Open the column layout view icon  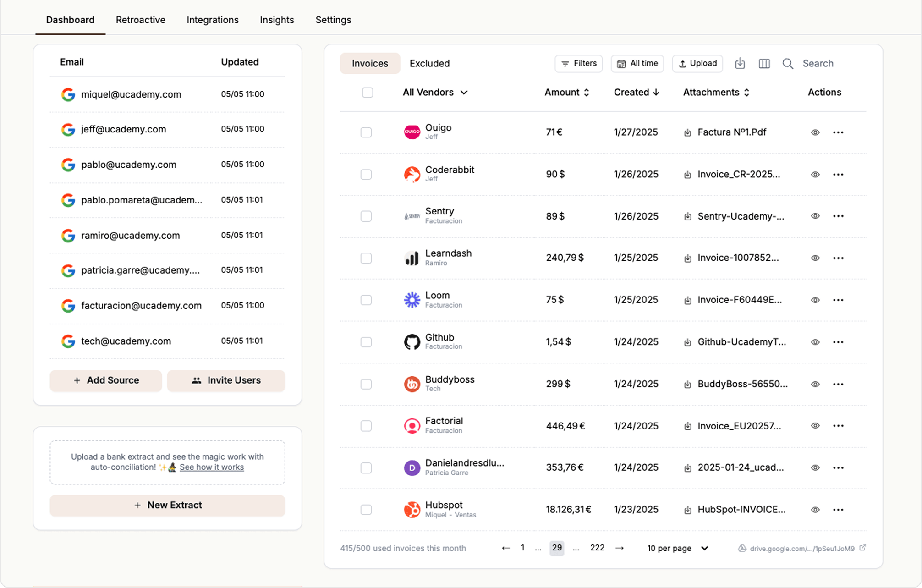click(764, 64)
